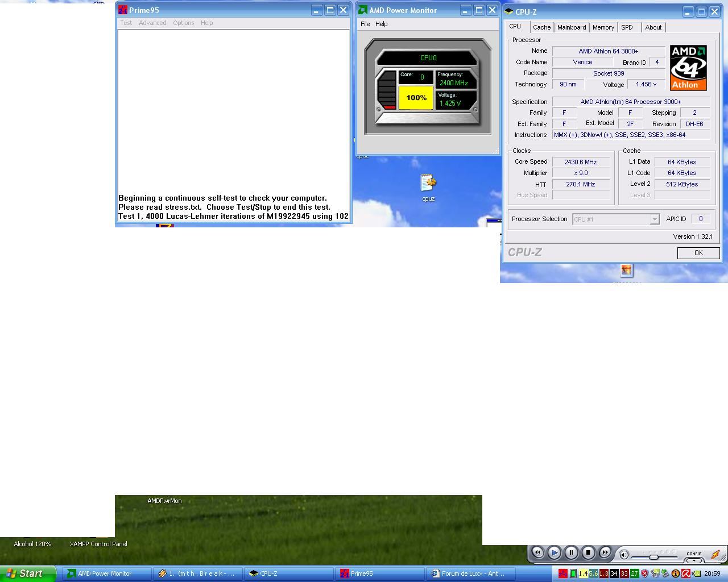This screenshot has height=582, width=728.
Task: Click the Start button
Action: tap(28, 573)
